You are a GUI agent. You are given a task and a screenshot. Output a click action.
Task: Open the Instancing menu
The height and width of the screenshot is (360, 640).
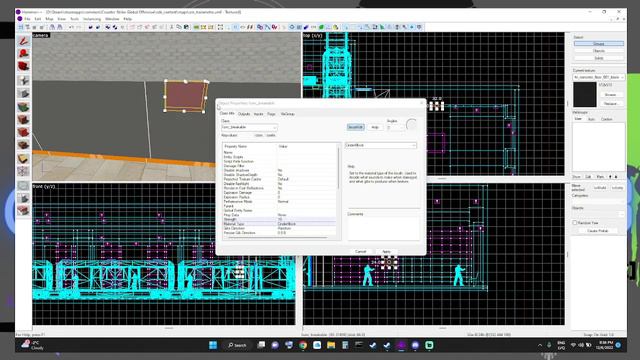(x=92, y=19)
